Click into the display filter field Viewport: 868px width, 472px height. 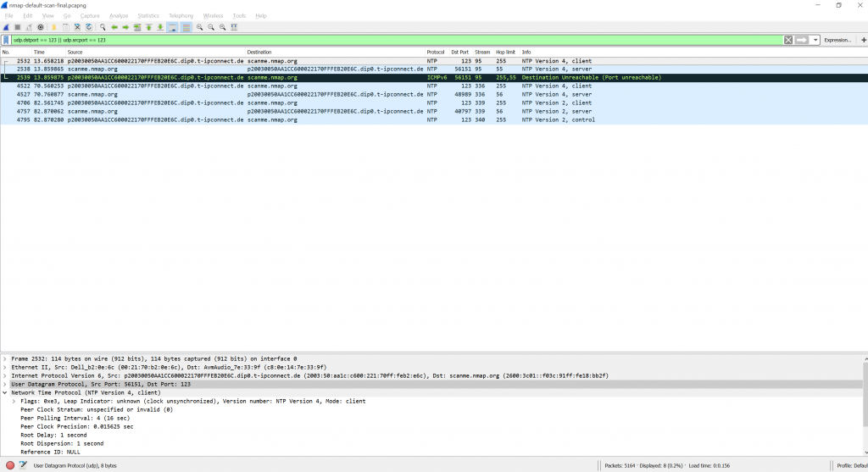pyautogui.click(x=396, y=40)
